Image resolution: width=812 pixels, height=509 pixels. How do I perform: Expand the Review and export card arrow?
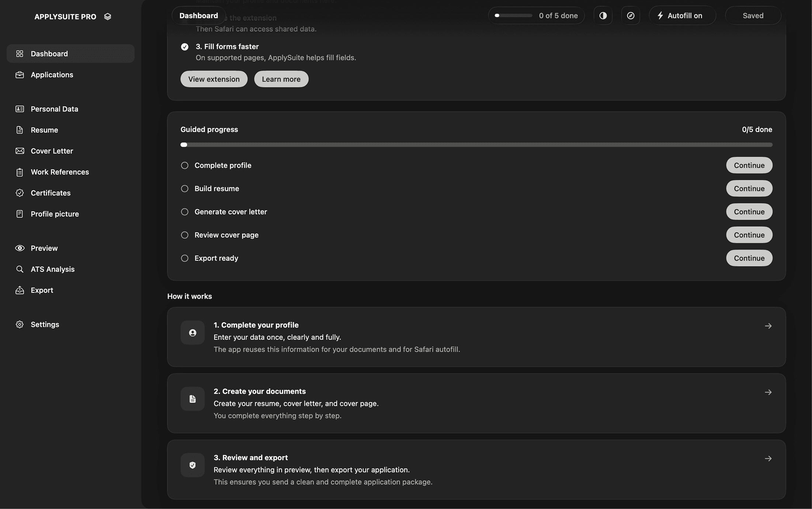(x=768, y=458)
